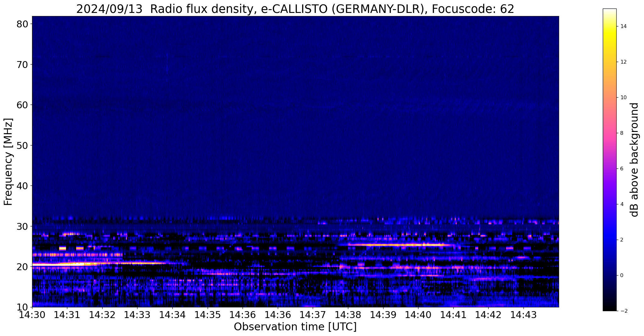Click the colorbar tick labeled 4
This screenshot has width=644, height=336.
(x=621, y=204)
